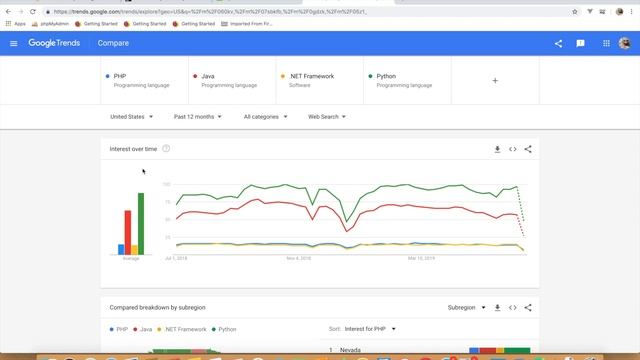The width and height of the screenshot is (640, 360).
Task: Open the Google apps grid
Action: coord(606,43)
